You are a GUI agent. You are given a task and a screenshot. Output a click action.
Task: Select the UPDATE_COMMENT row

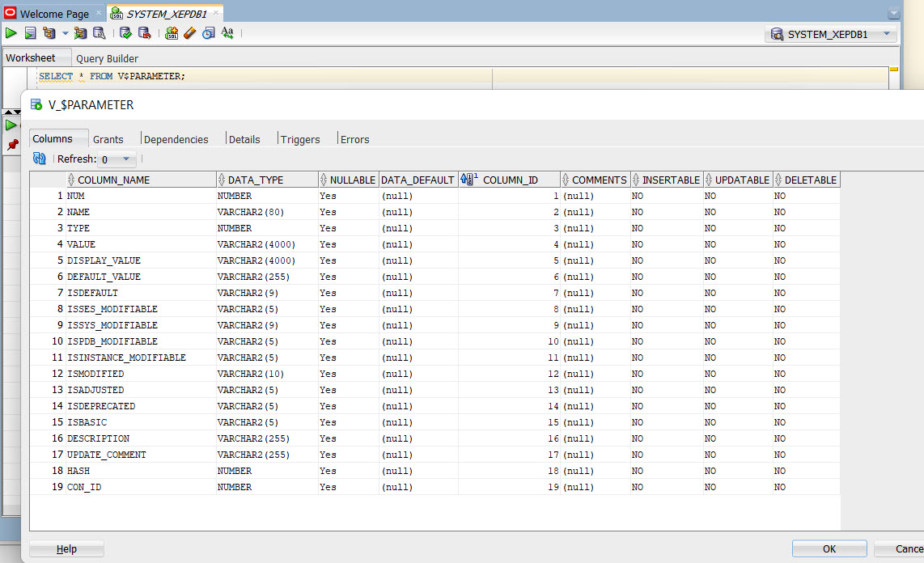point(434,455)
